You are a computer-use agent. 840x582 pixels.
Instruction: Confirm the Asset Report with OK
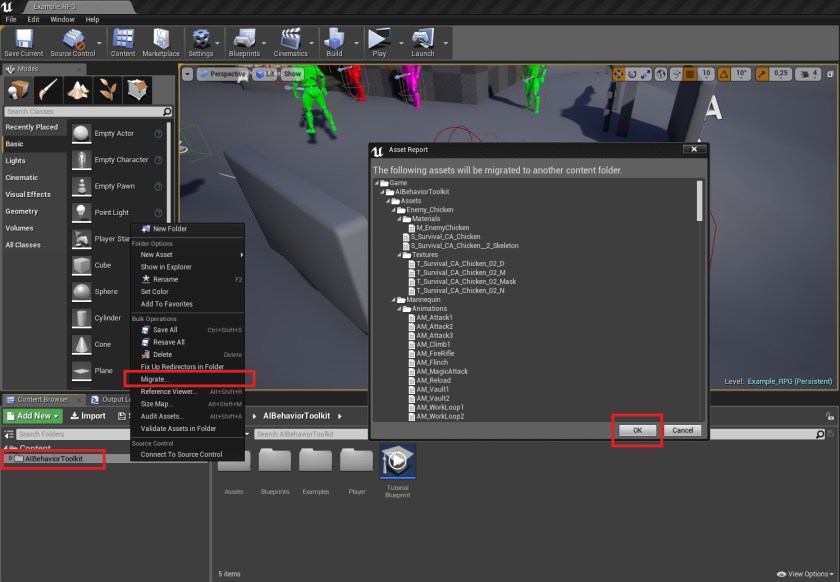(x=637, y=430)
